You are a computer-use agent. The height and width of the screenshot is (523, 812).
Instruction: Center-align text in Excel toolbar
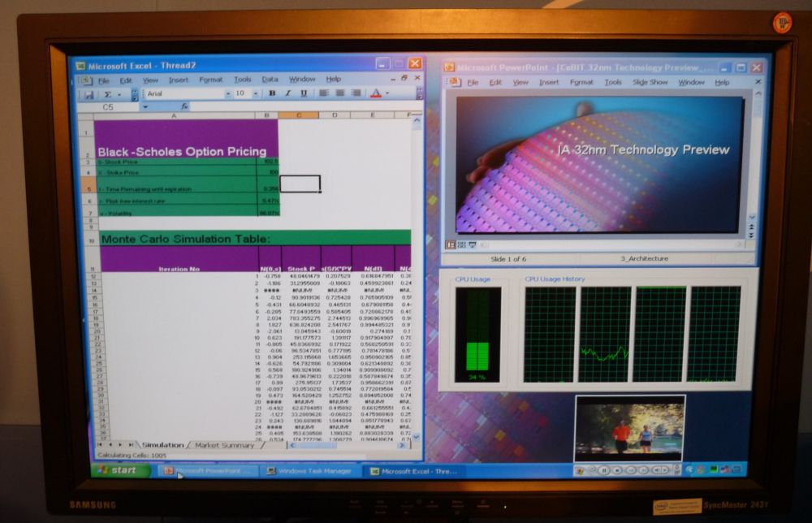coord(339,93)
